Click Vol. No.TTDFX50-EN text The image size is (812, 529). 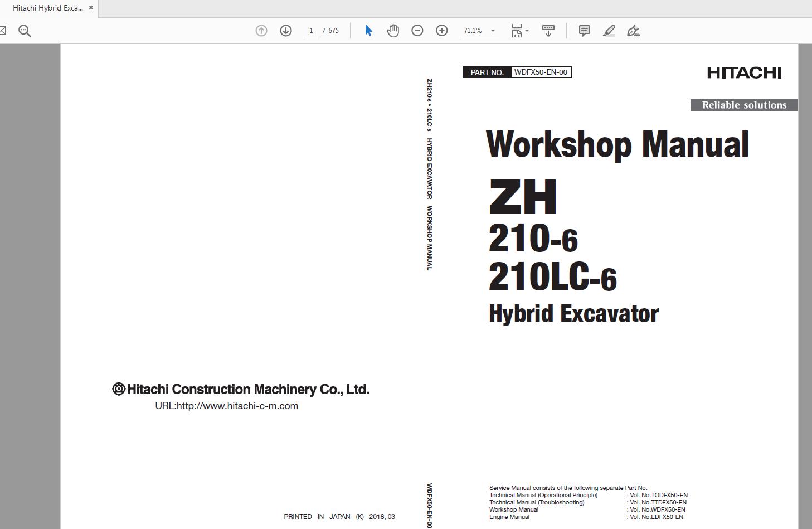tap(658, 502)
